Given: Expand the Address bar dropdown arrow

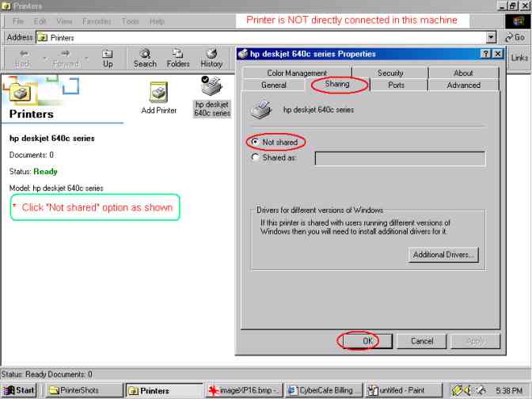Looking at the screenshot, I should click(x=491, y=37).
